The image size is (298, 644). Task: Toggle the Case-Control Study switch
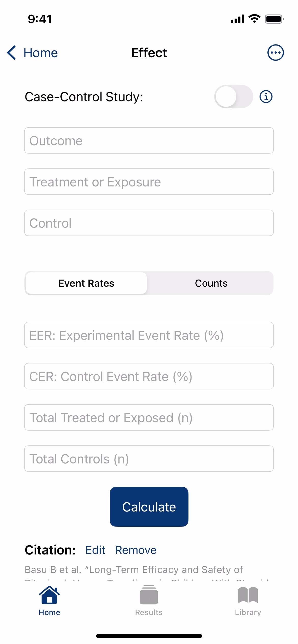coord(234,97)
